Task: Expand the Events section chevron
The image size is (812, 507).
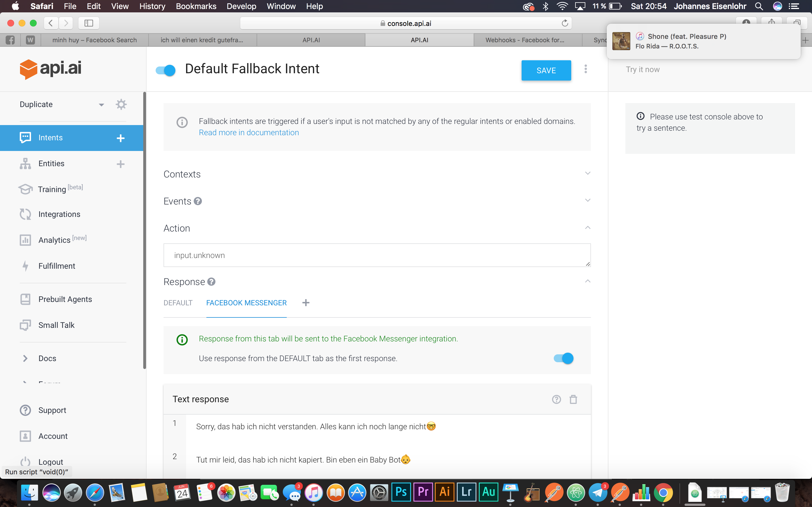Action: pyautogui.click(x=588, y=201)
